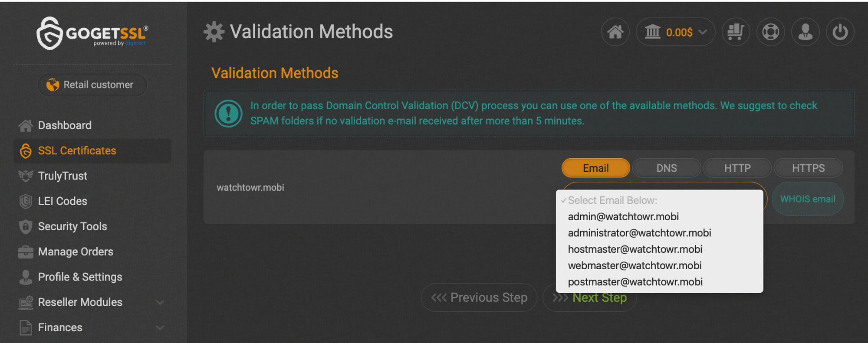868x343 pixels.
Task: Click the bank balance icon
Action: point(652,32)
